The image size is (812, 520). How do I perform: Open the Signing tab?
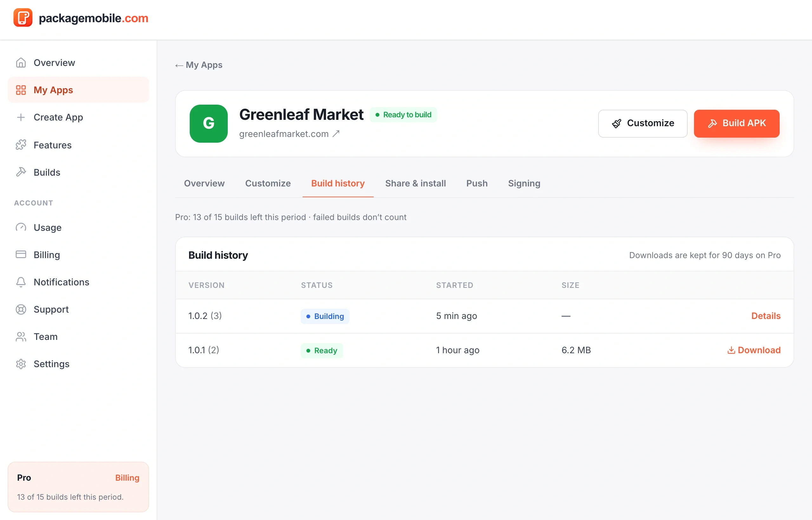524,183
